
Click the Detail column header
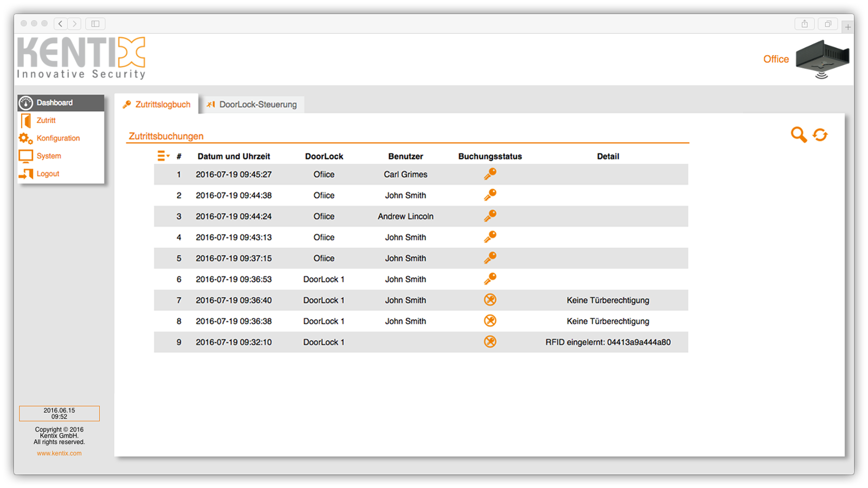(608, 156)
